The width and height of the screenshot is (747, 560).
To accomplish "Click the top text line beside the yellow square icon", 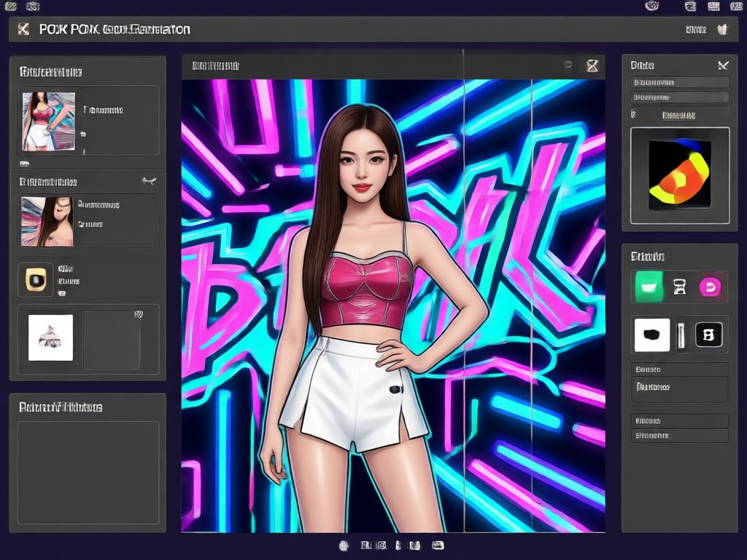I will click(x=66, y=269).
